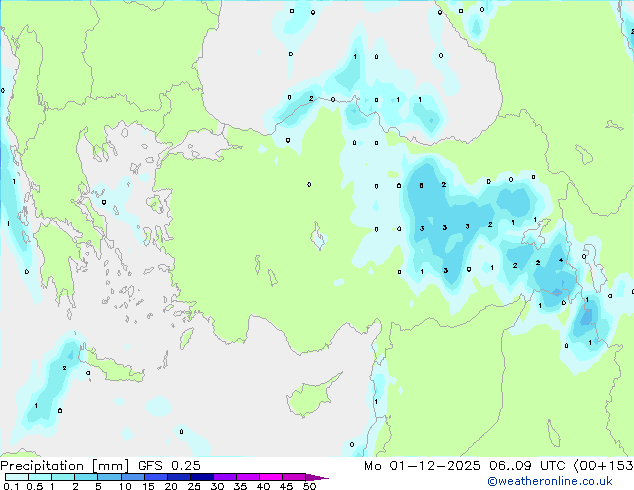The width and height of the screenshot is (634, 490).
Task: Select the "5" legend scale label
Action: 98,486
